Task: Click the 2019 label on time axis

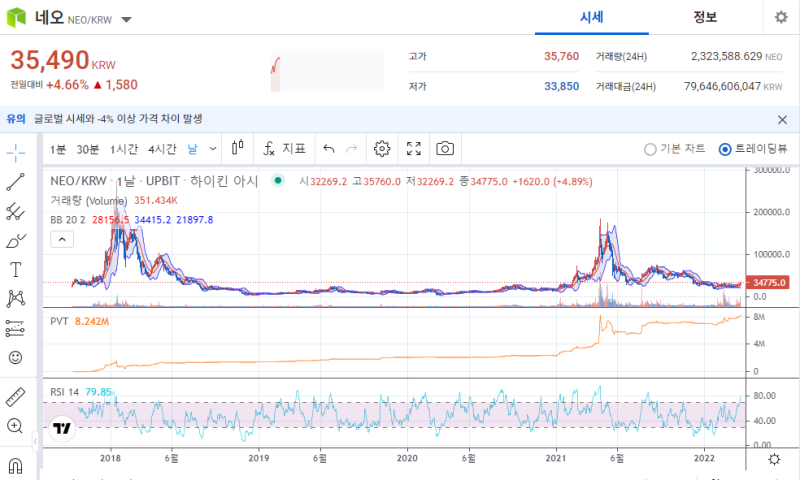Action: tap(259, 458)
